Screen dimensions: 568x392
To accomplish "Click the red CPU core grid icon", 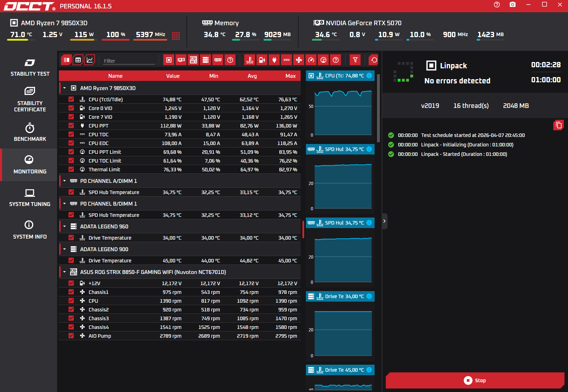I will pos(176,36).
